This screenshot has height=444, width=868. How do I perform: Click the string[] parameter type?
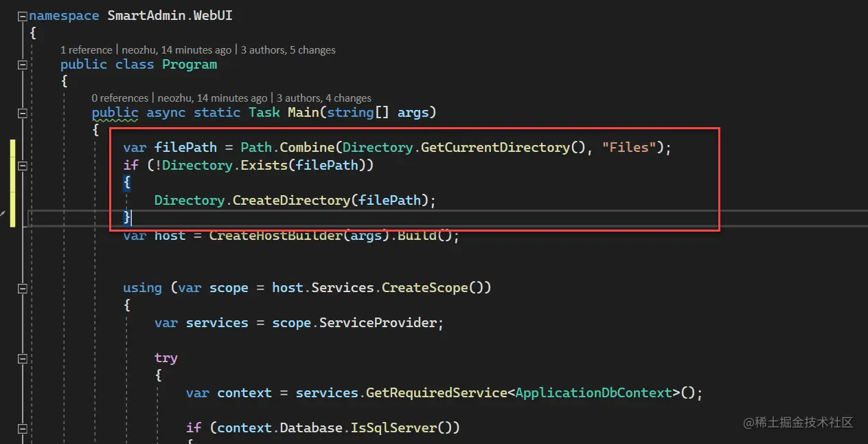click(x=358, y=112)
